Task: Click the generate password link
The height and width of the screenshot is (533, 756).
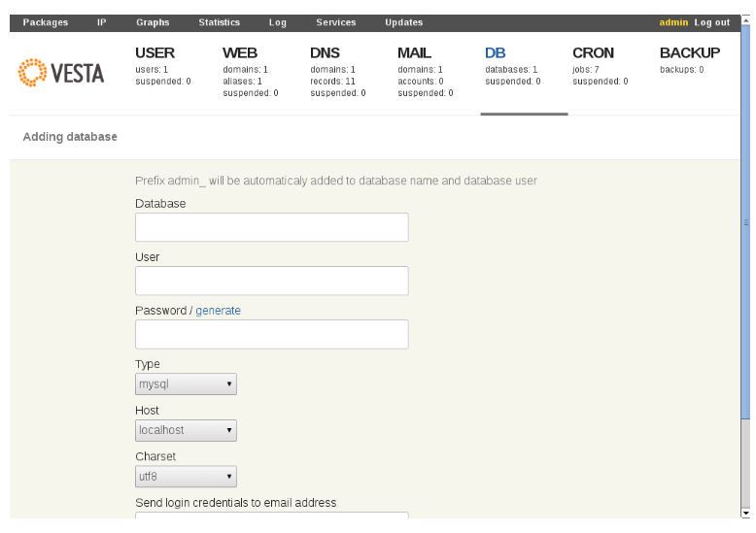Action: (218, 311)
